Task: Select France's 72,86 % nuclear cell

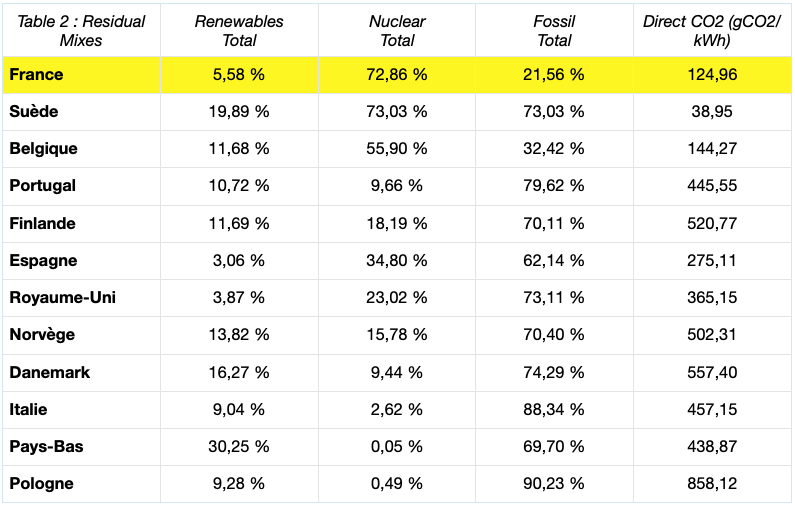Action: point(397,75)
